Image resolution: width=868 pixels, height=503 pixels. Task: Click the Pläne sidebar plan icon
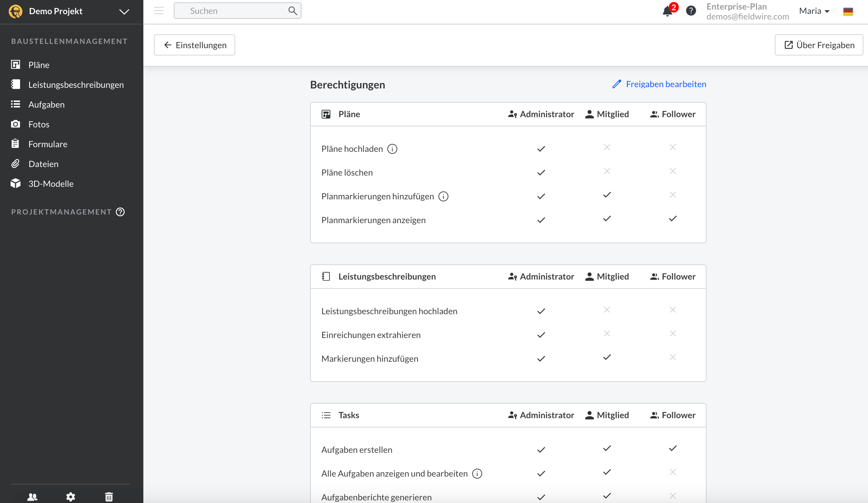[16, 64]
